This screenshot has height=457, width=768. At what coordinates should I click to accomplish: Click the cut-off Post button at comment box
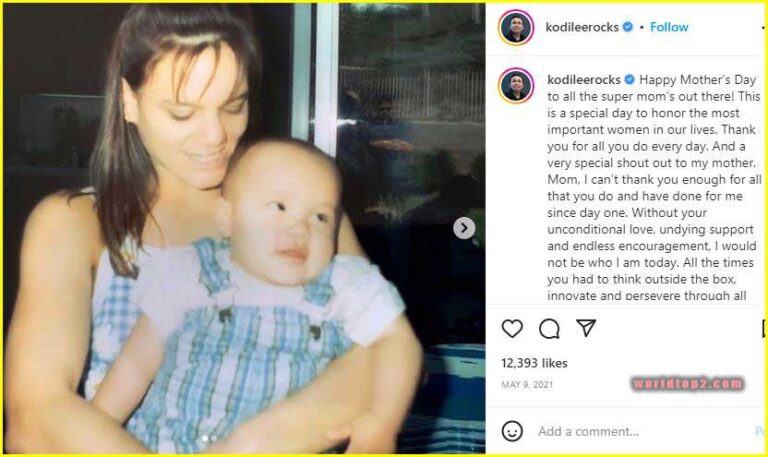tap(761, 431)
